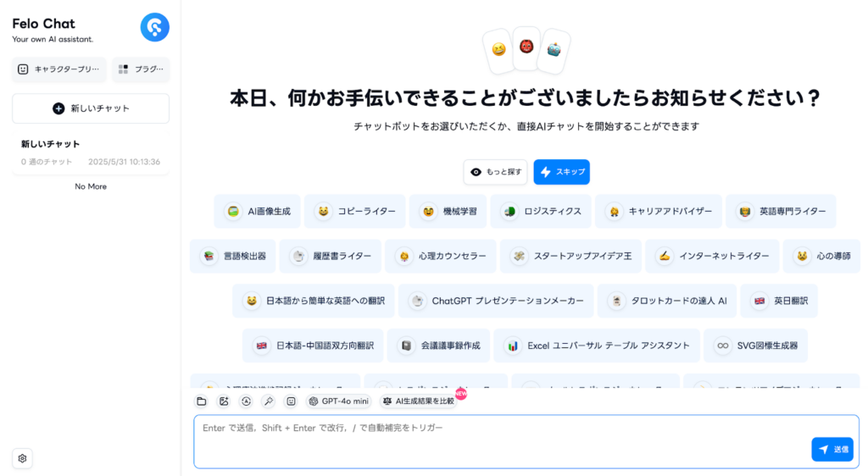The height and width of the screenshot is (476, 868).
Task: Select the 新しいチャット conversation in the history
Action: pos(91,152)
